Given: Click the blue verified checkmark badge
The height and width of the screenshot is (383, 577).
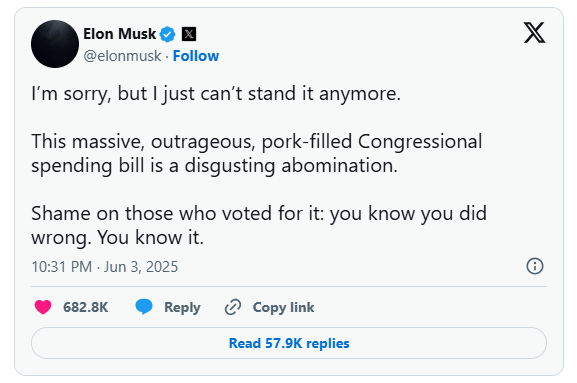Looking at the screenshot, I should pyautogui.click(x=167, y=34).
